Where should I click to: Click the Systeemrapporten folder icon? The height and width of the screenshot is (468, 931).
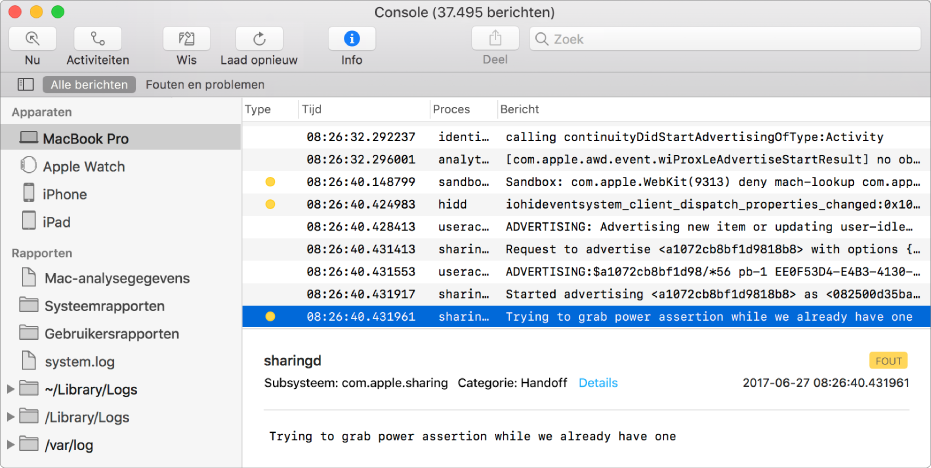click(28, 305)
